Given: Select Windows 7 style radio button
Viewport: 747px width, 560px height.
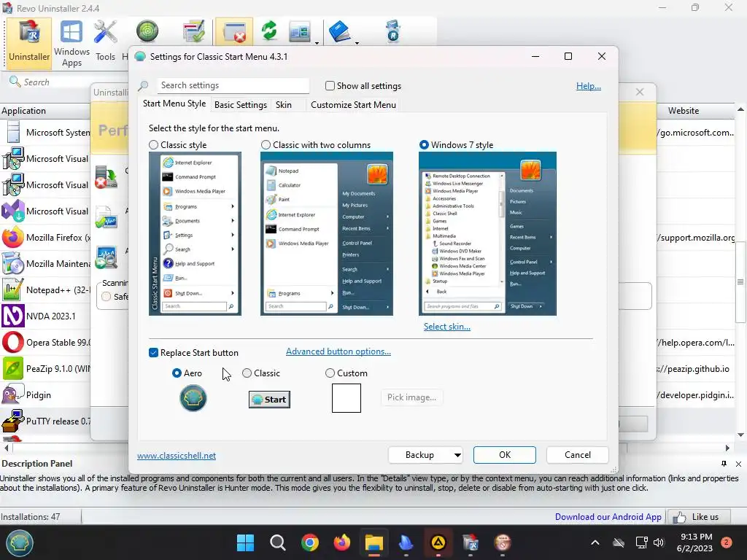Looking at the screenshot, I should pyautogui.click(x=424, y=145).
